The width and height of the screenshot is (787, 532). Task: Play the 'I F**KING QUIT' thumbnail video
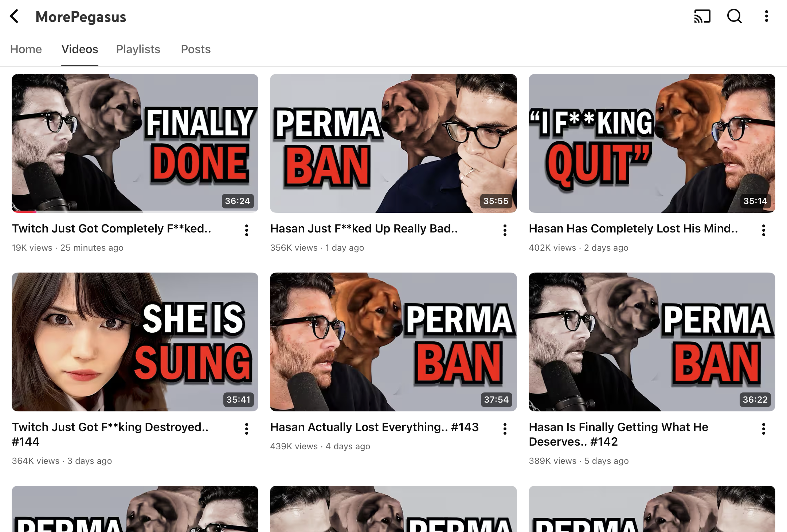click(652, 143)
